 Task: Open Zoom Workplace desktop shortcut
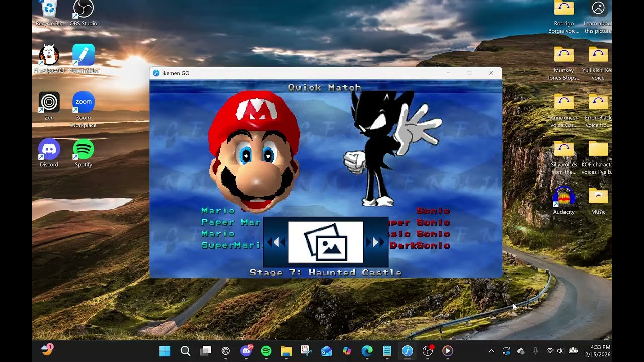[x=84, y=110]
